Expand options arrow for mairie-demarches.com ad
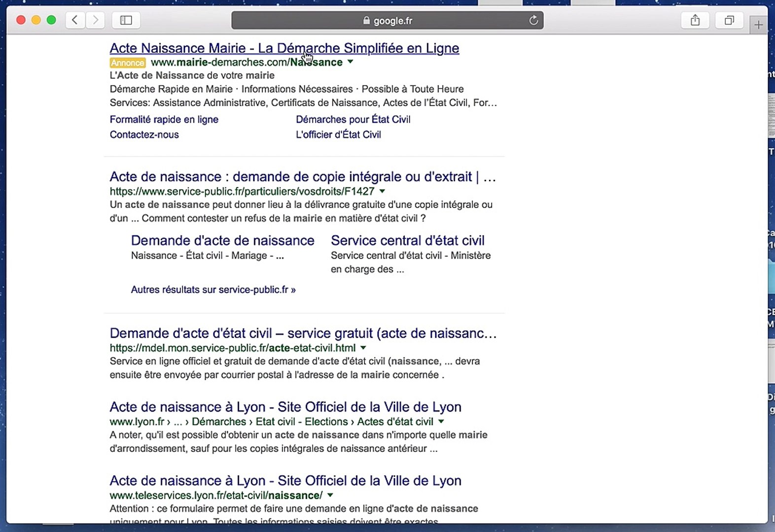 click(x=351, y=62)
